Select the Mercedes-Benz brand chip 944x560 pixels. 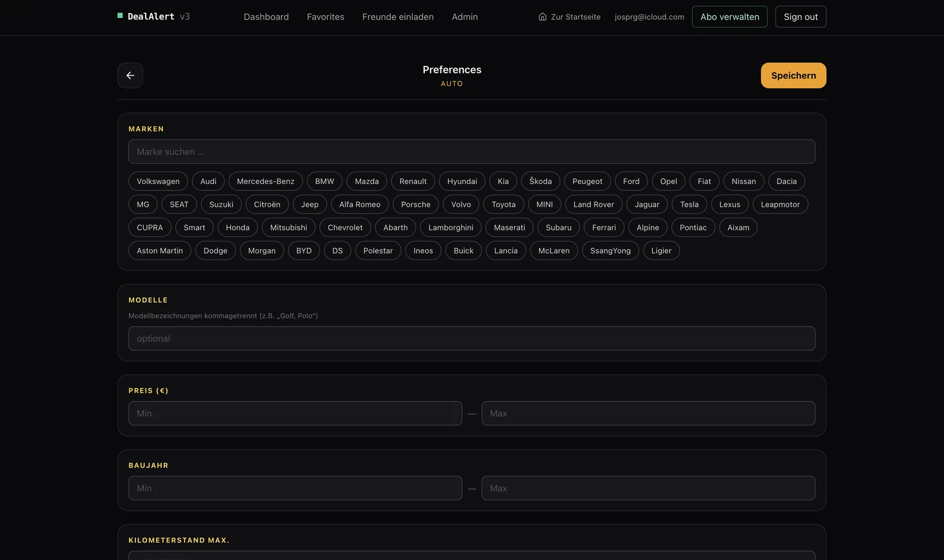click(265, 181)
